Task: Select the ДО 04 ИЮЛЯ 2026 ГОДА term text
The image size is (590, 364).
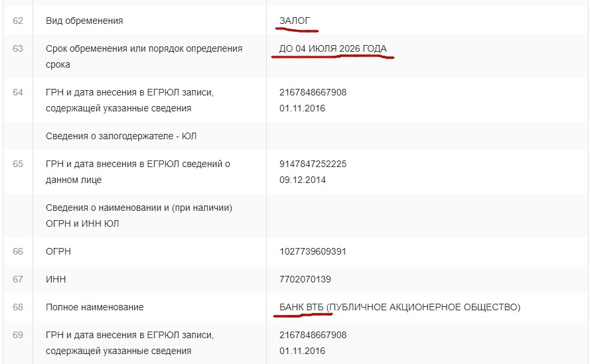Action: (x=333, y=48)
